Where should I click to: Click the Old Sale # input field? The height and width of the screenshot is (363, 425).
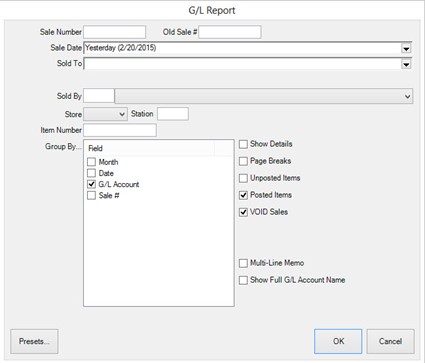(x=230, y=32)
